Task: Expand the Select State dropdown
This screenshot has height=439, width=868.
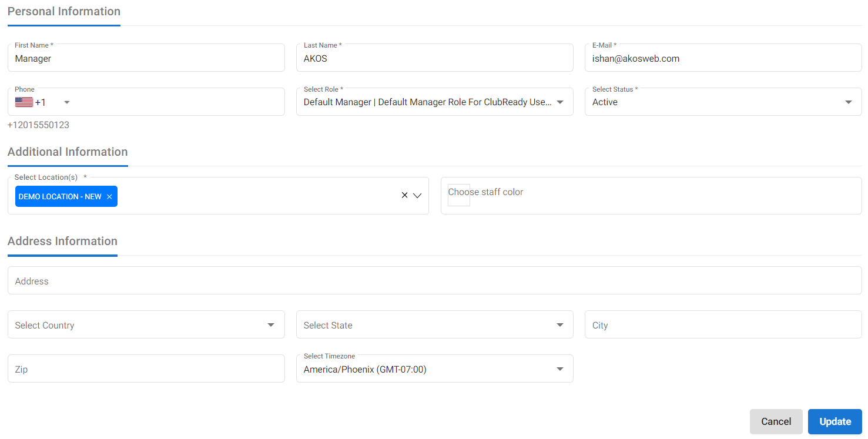Action: click(434, 325)
